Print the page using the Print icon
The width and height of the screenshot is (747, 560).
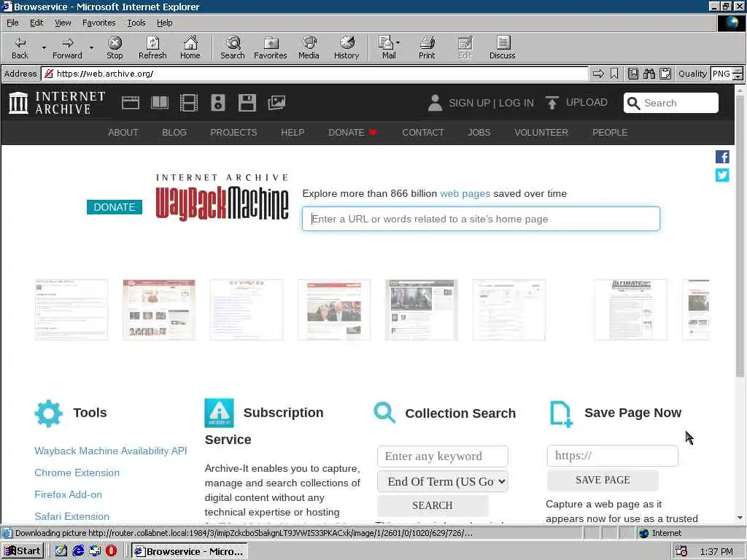point(427,47)
